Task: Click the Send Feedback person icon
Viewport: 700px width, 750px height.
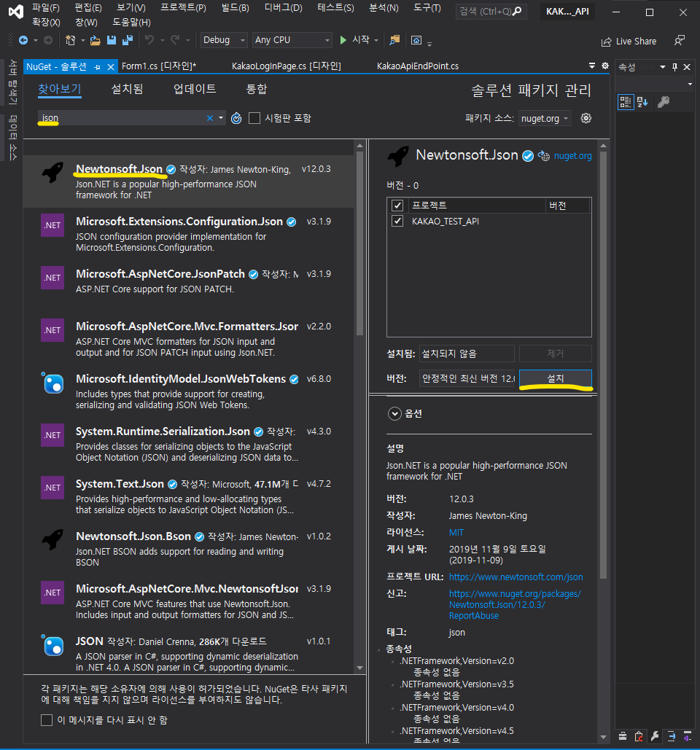Action: (x=679, y=41)
